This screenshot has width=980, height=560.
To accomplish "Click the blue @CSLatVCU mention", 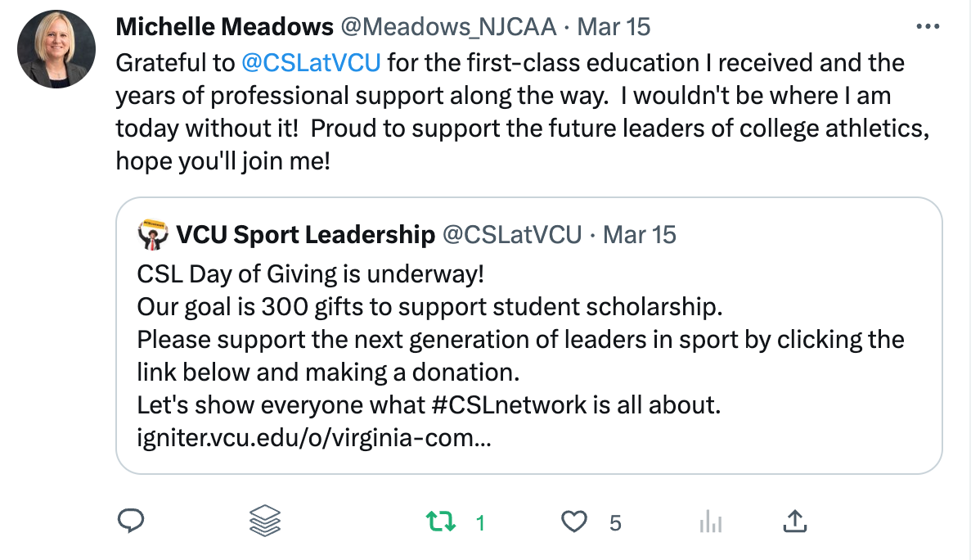I will point(312,63).
